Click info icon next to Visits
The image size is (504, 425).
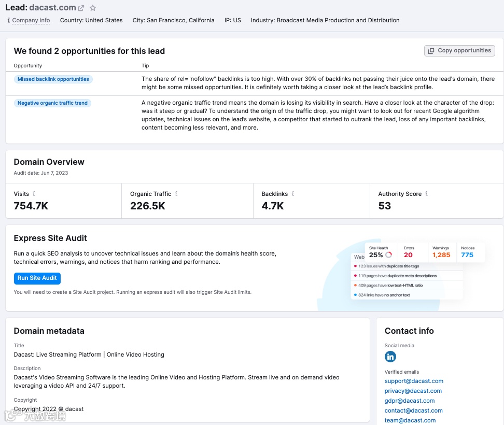pos(34,193)
